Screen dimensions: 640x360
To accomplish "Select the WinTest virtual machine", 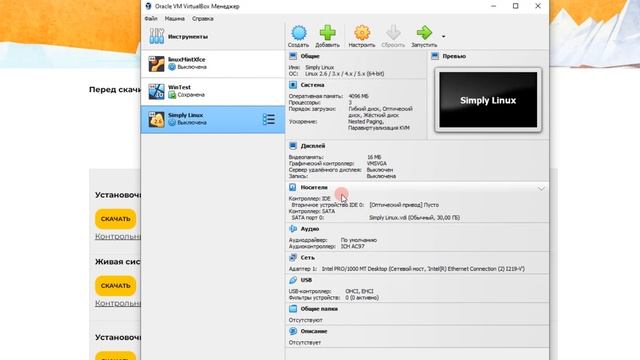I will point(213,91).
